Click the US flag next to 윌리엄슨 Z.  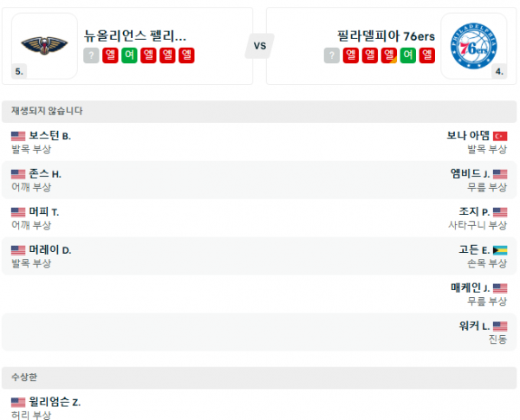[18, 402]
